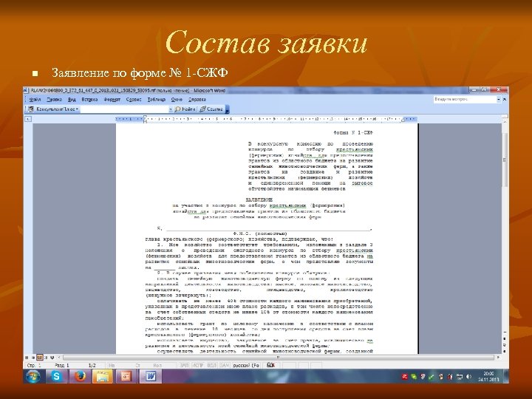
Task: Click the Ссылка link button
Action: pos(211,109)
